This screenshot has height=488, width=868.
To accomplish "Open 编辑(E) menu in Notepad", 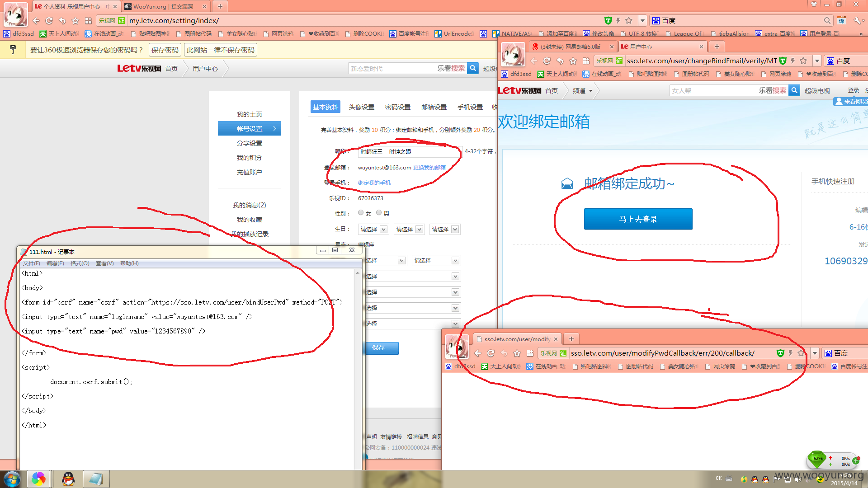I will [x=55, y=263].
